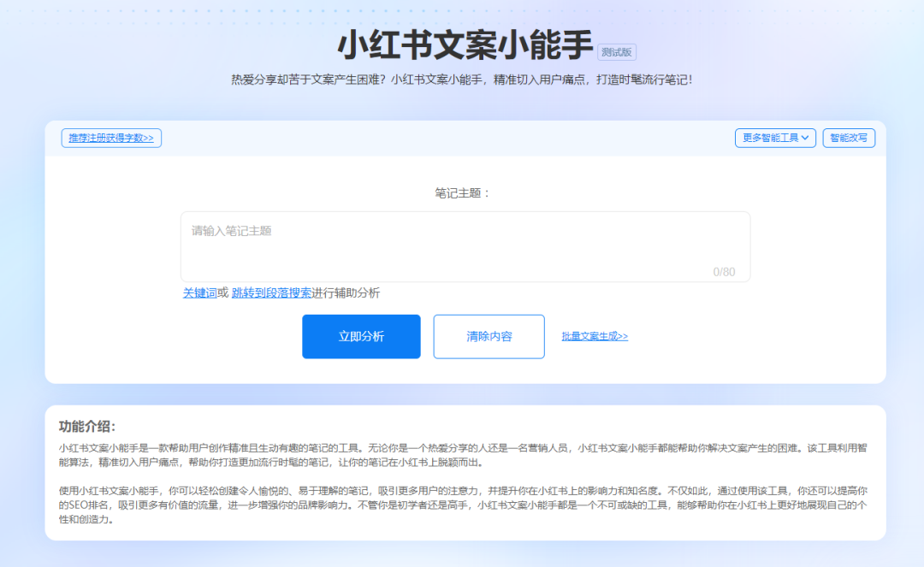点击「智能改写」按钮
924x567 pixels.
click(849, 138)
